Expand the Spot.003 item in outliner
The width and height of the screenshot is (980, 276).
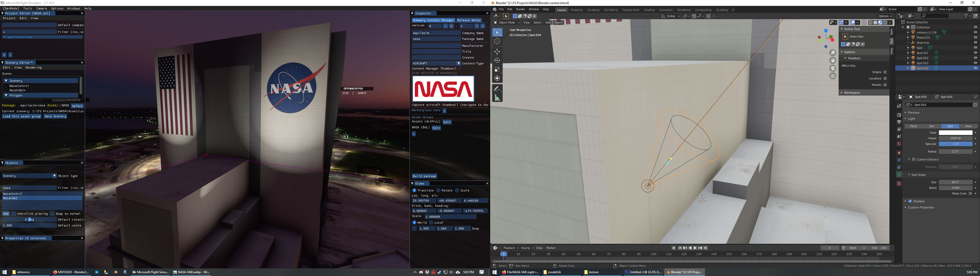coord(908,63)
